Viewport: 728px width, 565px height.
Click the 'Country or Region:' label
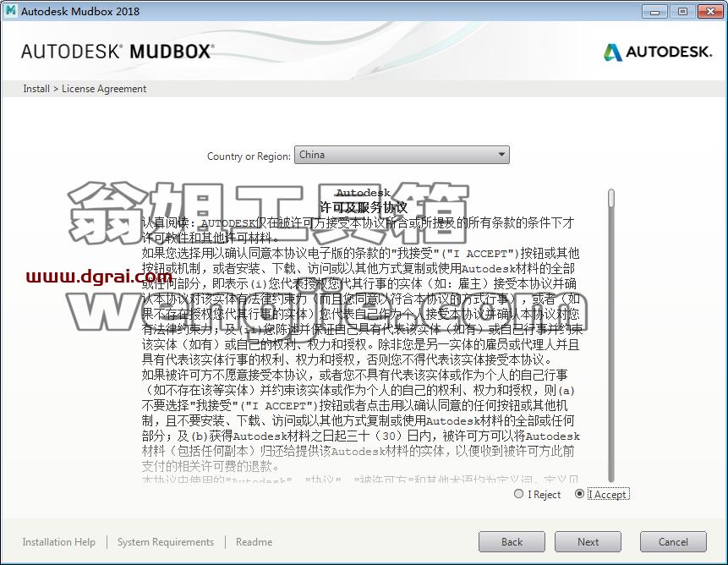point(249,156)
